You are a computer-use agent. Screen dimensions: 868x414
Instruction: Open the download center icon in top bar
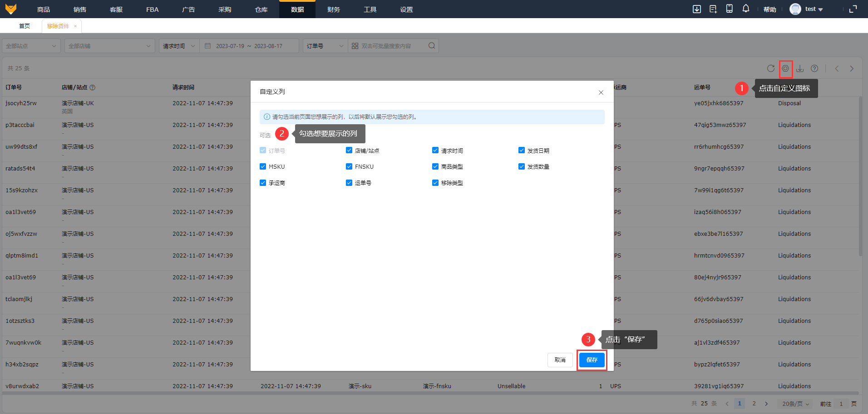(x=697, y=9)
